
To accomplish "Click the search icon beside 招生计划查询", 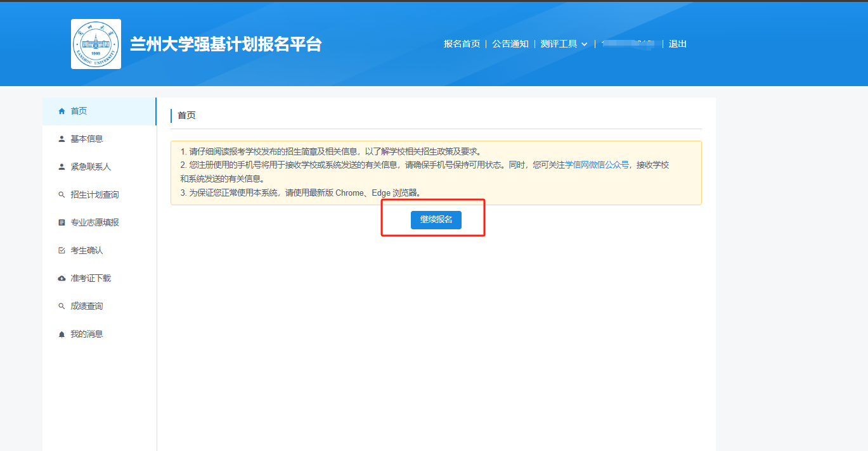I will (x=62, y=195).
